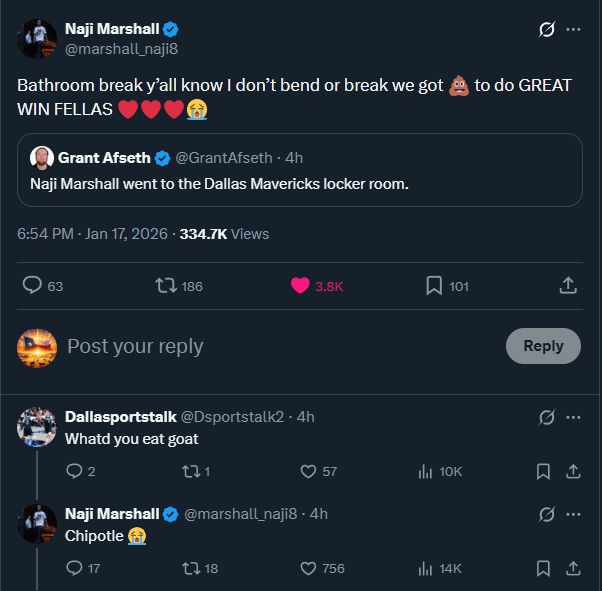Share the main tweet via upload icon
Image resolution: width=602 pixels, height=591 pixels.
pyautogui.click(x=568, y=286)
